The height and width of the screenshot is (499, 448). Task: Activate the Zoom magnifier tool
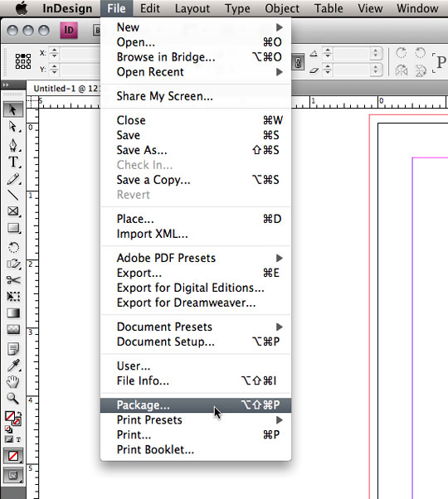[13, 398]
